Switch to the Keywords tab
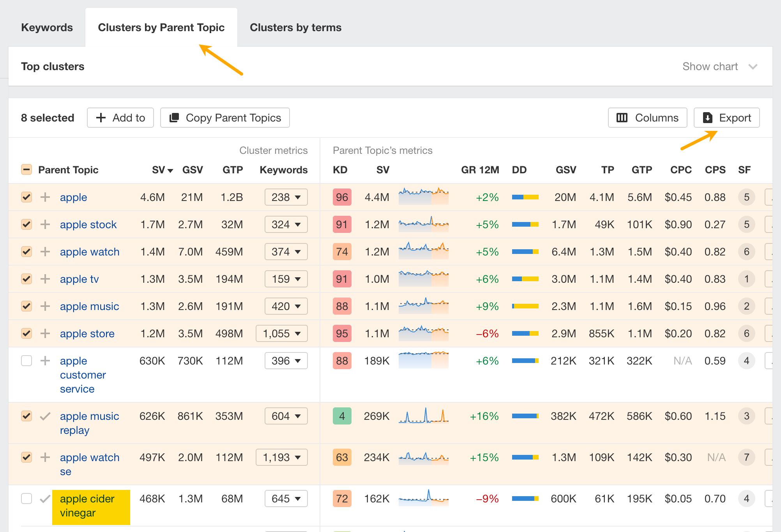781x532 pixels. tap(47, 27)
